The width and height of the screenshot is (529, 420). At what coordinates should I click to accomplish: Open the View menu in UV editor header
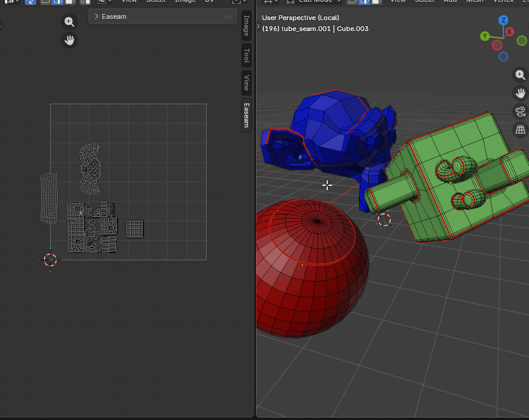[129, 1]
